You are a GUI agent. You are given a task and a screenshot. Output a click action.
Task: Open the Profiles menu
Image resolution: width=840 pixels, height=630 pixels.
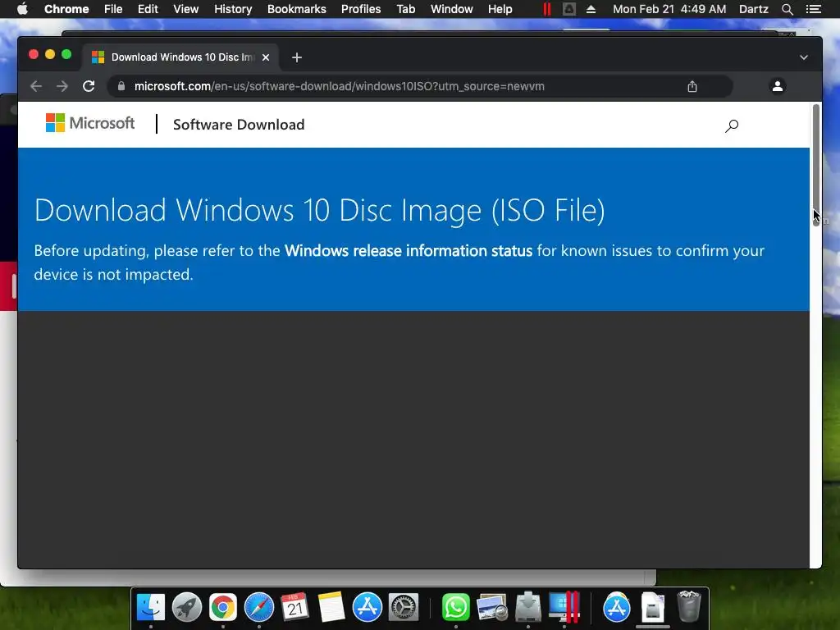click(x=361, y=9)
